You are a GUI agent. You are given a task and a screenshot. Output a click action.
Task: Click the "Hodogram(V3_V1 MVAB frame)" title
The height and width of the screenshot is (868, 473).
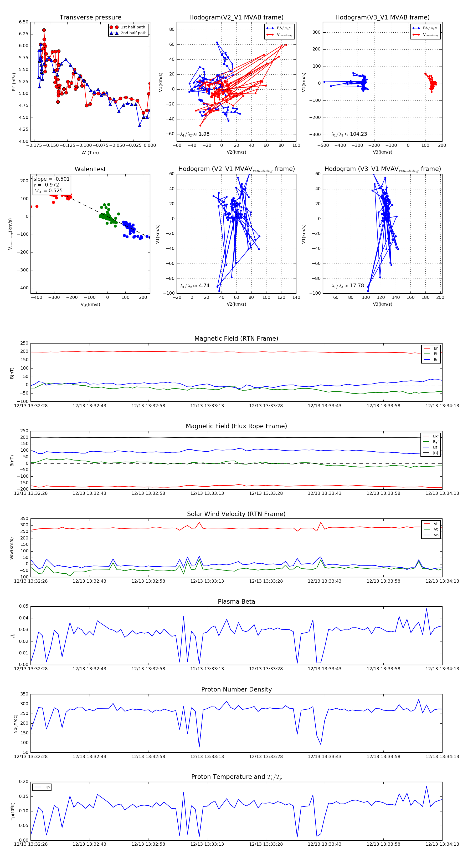[x=382, y=17]
